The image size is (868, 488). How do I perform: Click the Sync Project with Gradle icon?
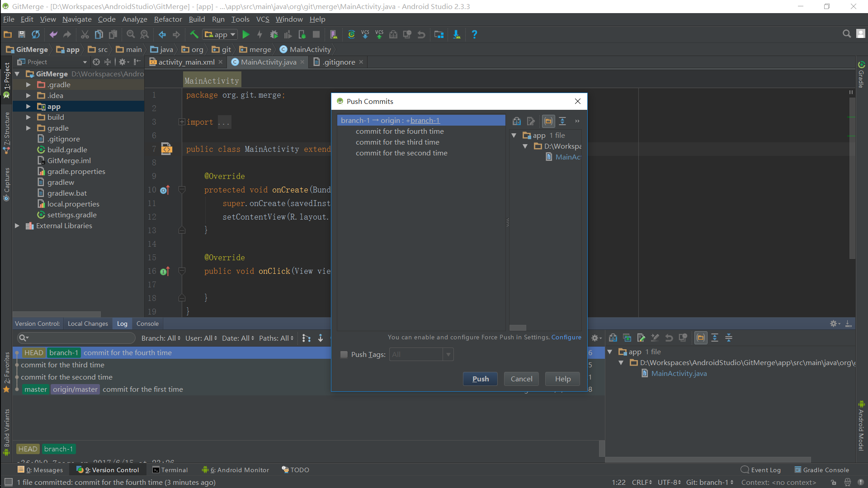pyautogui.click(x=351, y=34)
